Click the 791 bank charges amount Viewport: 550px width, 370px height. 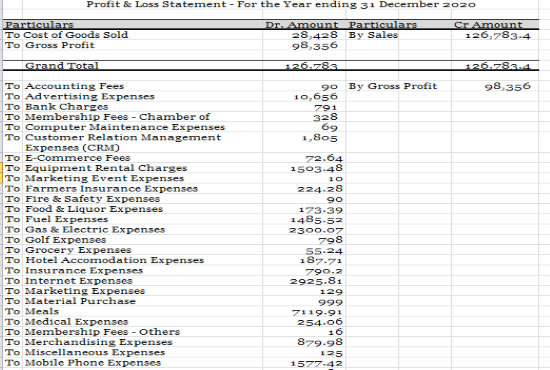[x=326, y=107]
